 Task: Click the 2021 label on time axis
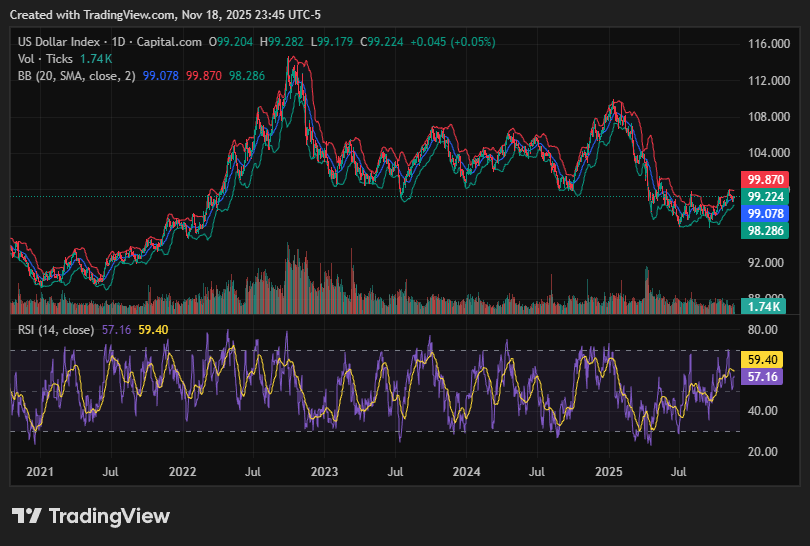coord(40,470)
